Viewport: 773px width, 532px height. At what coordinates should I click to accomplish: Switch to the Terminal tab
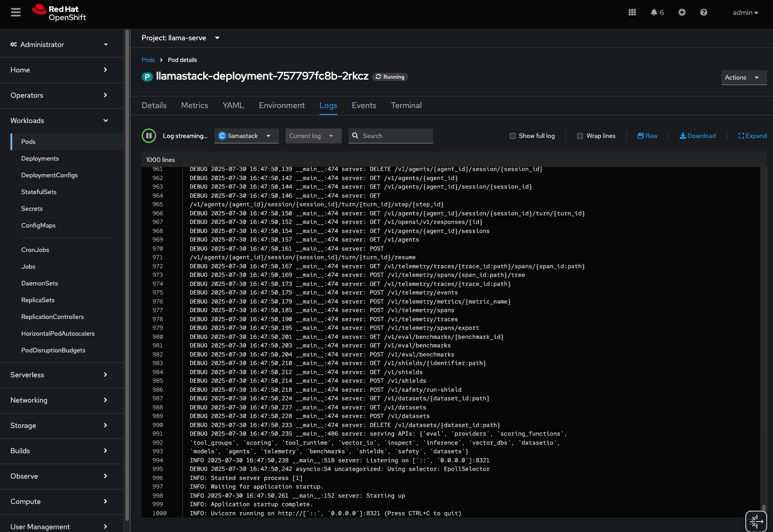click(406, 105)
